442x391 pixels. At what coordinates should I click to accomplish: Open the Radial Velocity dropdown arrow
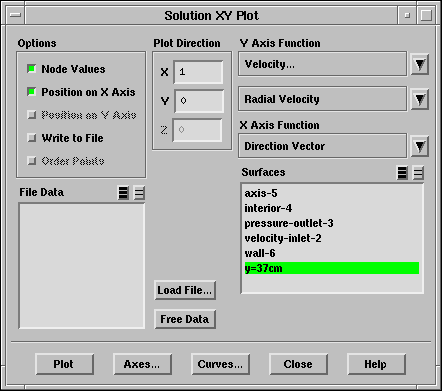[420, 99]
